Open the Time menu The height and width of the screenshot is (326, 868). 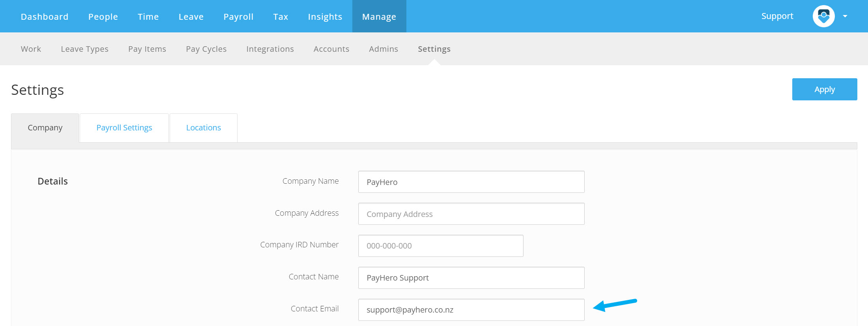(148, 17)
